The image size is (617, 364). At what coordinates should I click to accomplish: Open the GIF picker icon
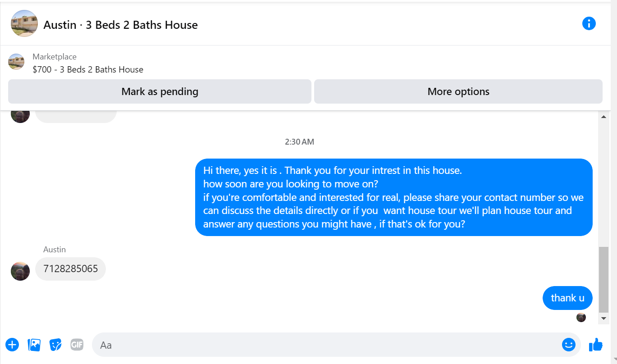pyautogui.click(x=77, y=345)
